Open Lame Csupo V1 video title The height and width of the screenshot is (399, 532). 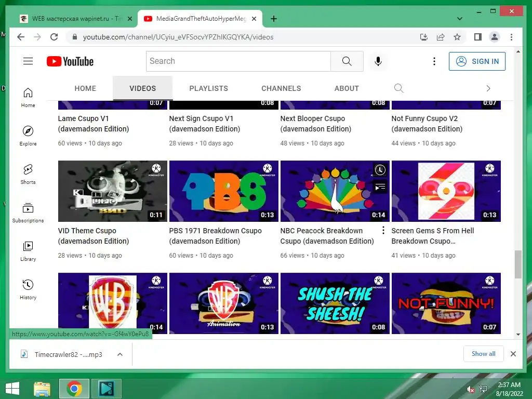tap(94, 124)
